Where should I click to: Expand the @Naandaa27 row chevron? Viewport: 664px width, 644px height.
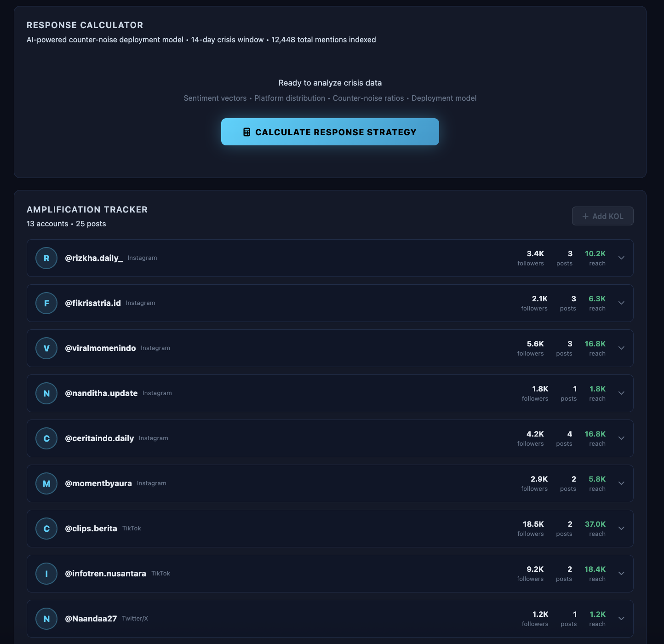click(621, 619)
